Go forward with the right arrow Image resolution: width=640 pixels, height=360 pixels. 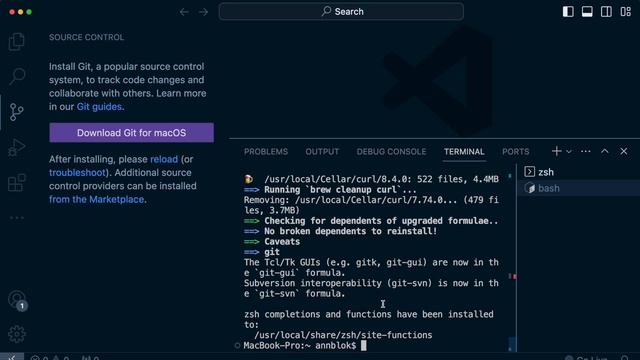(203, 12)
